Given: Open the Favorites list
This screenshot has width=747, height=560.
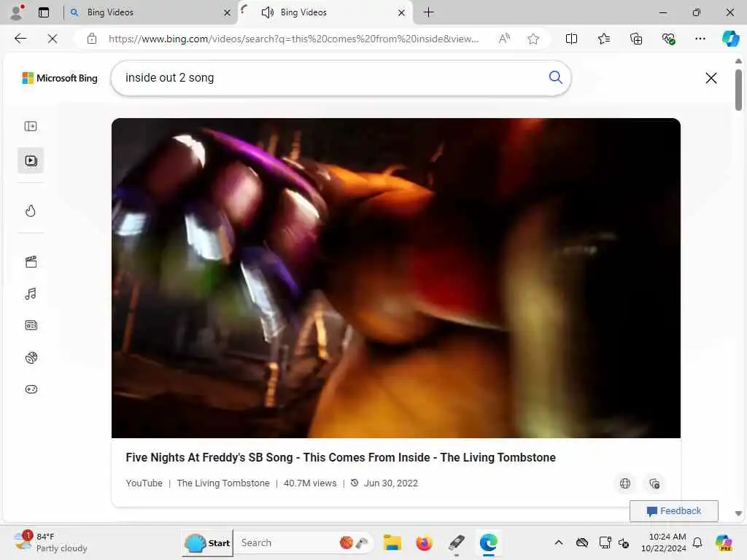Looking at the screenshot, I should (603, 39).
